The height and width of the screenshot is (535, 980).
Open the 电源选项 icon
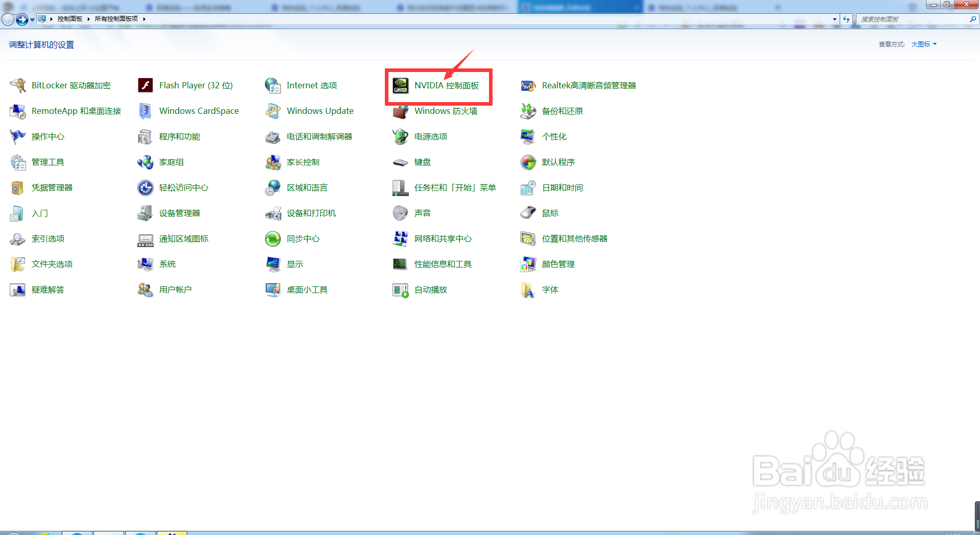click(401, 136)
